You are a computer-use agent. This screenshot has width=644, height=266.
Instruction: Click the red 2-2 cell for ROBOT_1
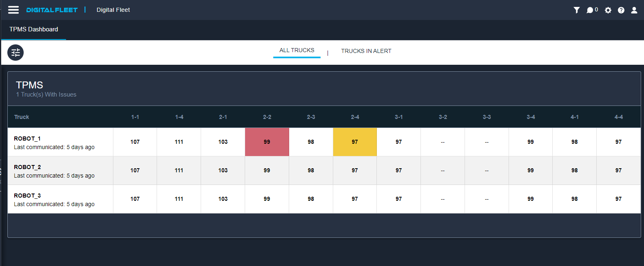267,142
